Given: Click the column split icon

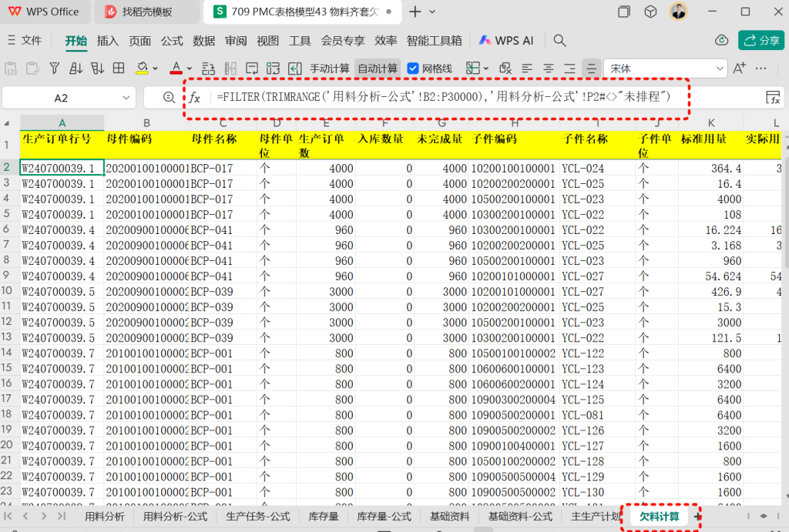Looking at the screenshot, I should [230, 69].
